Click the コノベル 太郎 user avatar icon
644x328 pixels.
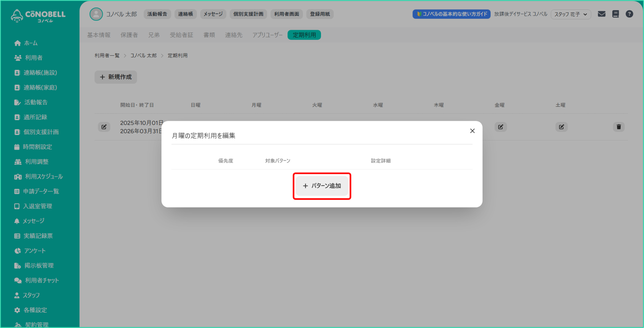pyautogui.click(x=96, y=14)
